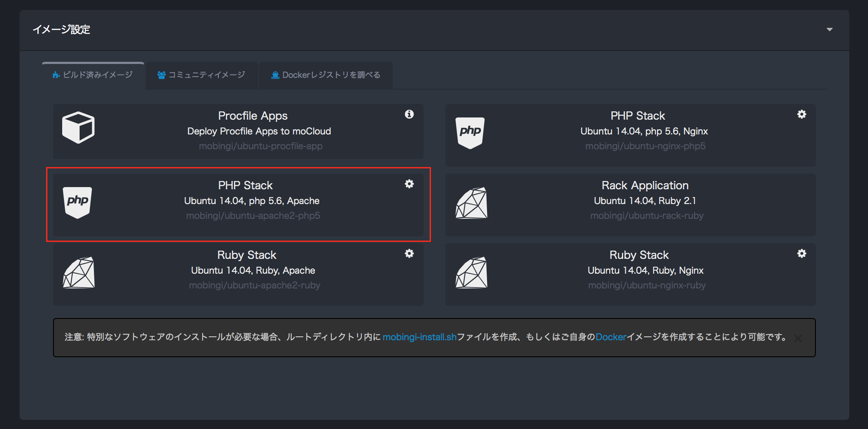868x429 pixels.
Task: Open gear settings on Nginx Ruby Stack
Action: pos(801,254)
